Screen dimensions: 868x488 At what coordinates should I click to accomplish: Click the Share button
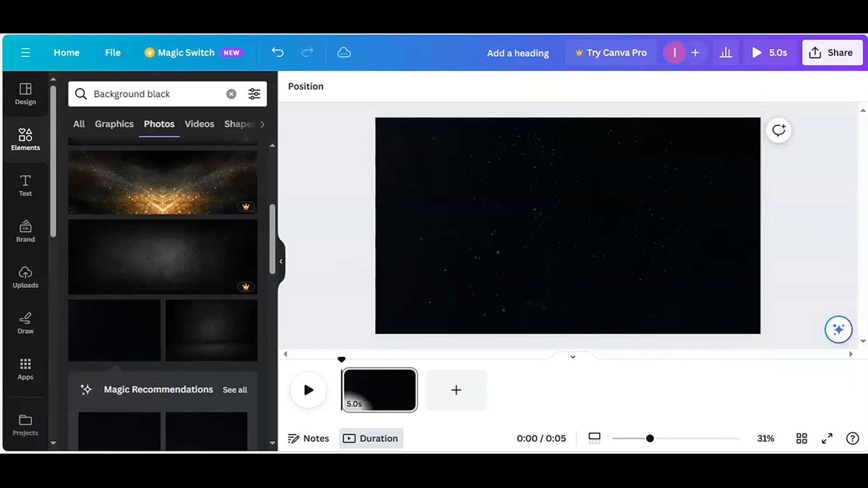(832, 52)
